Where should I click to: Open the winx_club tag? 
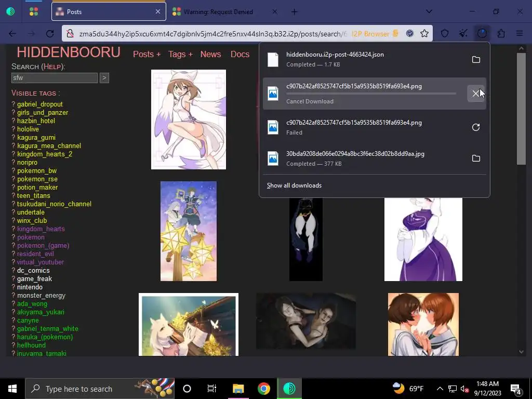click(32, 220)
